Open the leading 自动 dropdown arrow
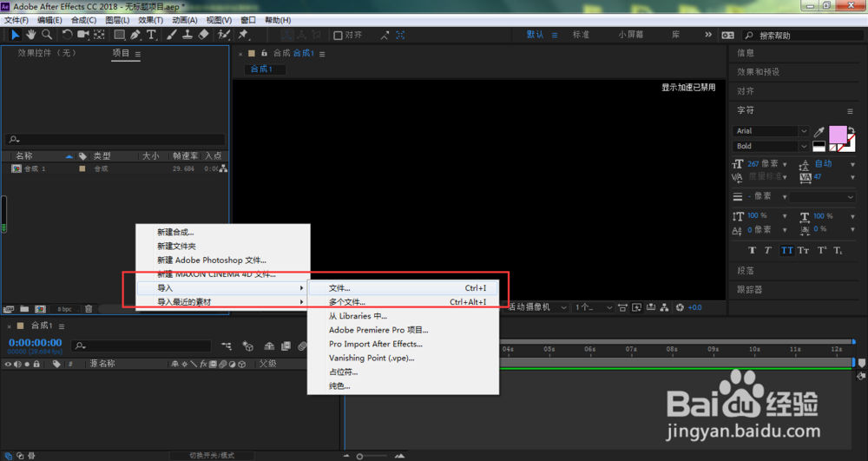Screen dimensions: 868x461 (852, 164)
